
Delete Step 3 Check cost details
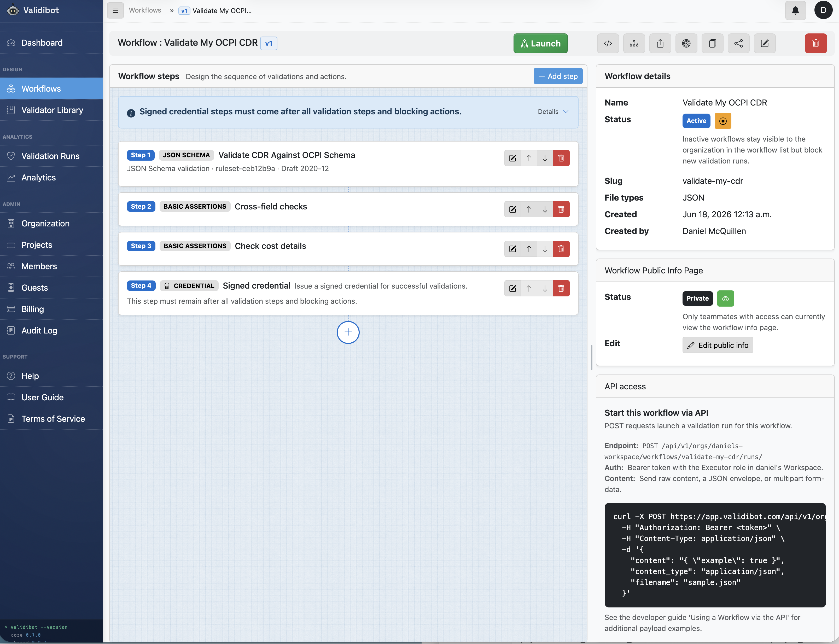pyautogui.click(x=561, y=249)
